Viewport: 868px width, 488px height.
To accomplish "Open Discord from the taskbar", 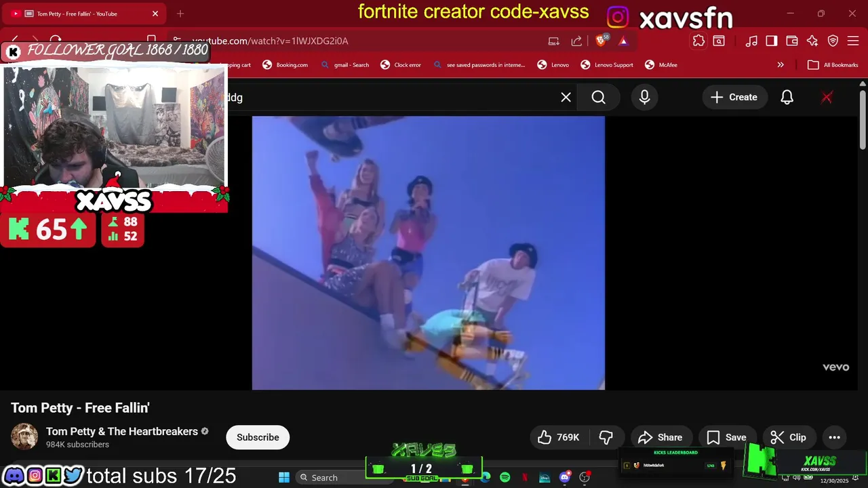I will [565, 478].
